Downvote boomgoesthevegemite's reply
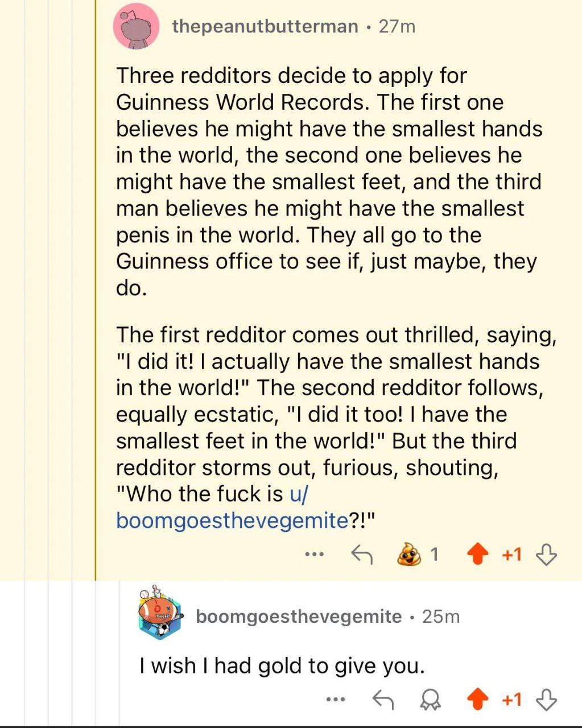 click(x=546, y=700)
